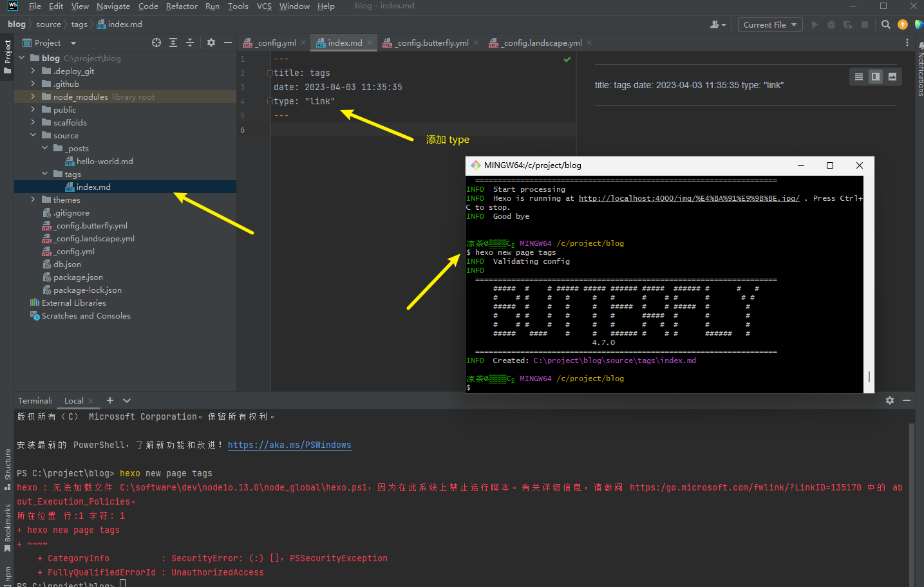Maximize the MINGW64 terminal window
924x587 pixels.
pyautogui.click(x=830, y=165)
